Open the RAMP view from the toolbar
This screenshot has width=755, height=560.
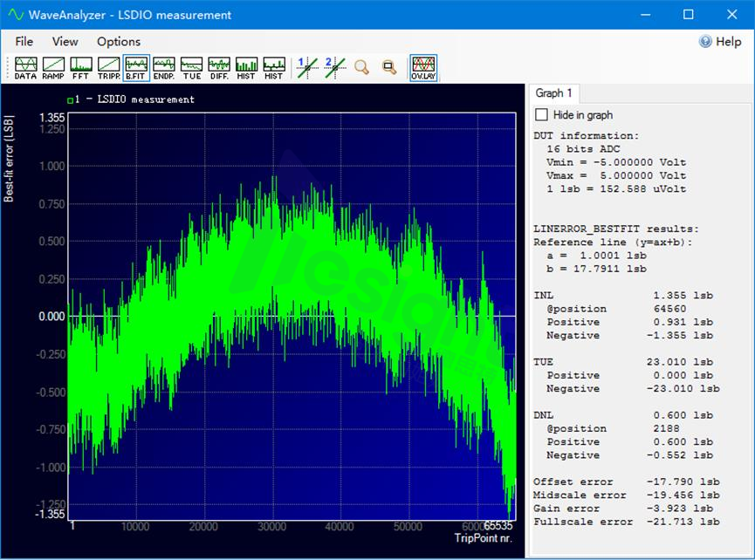point(53,68)
